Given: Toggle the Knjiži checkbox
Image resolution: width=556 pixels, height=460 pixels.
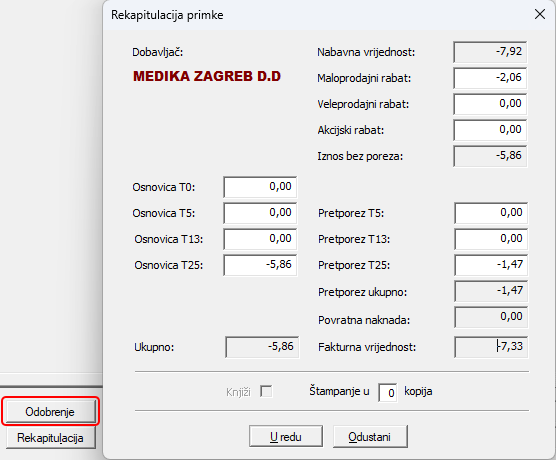Looking at the screenshot, I should [x=266, y=392].
